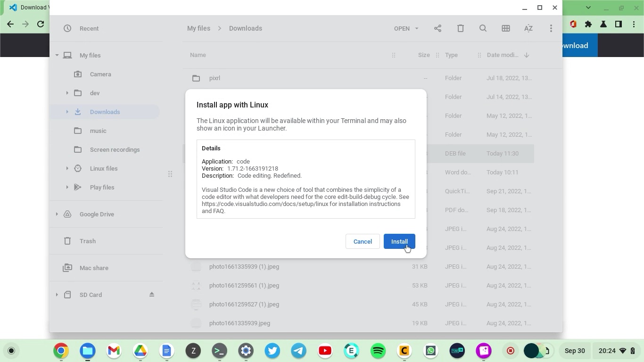This screenshot has width=644, height=362.
Task: Open search in the Files app
Action: point(483,28)
